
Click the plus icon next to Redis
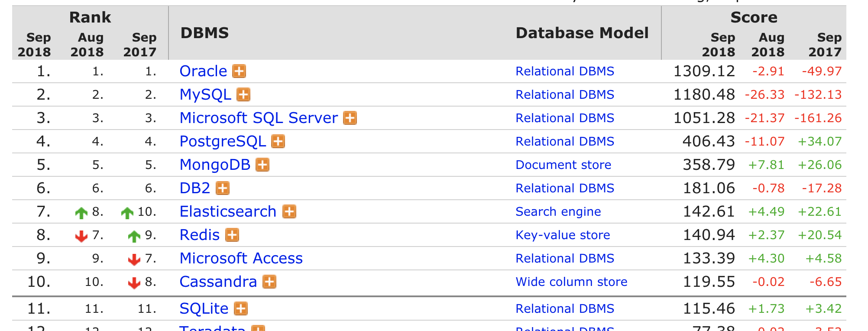tap(232, 235)
